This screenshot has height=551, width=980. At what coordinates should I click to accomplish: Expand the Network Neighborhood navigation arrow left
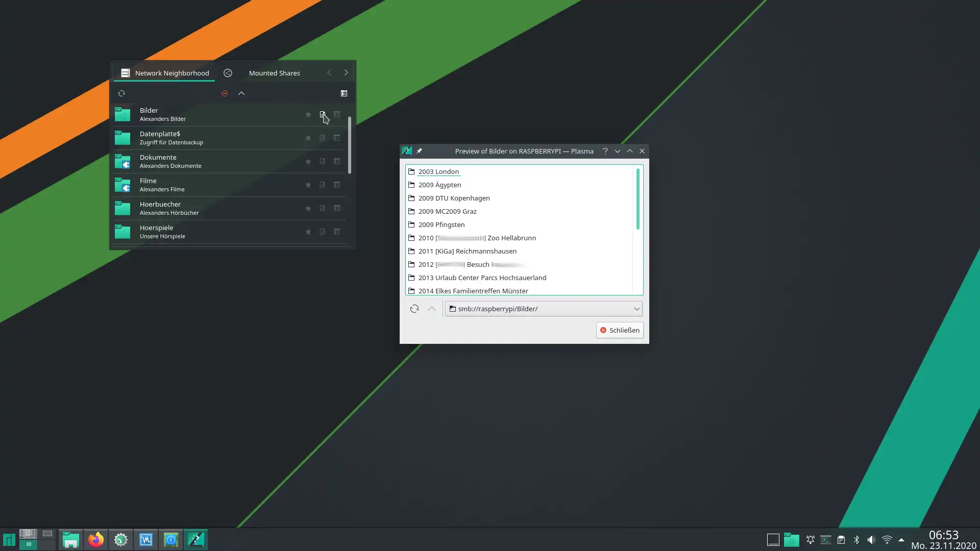pos(329,72)
